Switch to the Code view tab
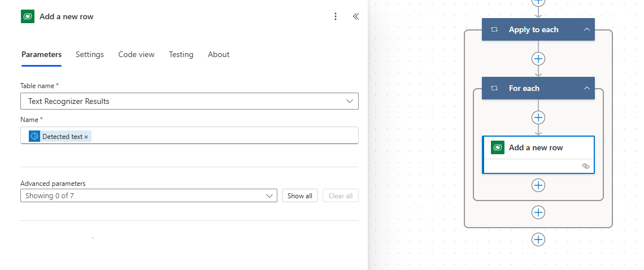 [136, 54]
